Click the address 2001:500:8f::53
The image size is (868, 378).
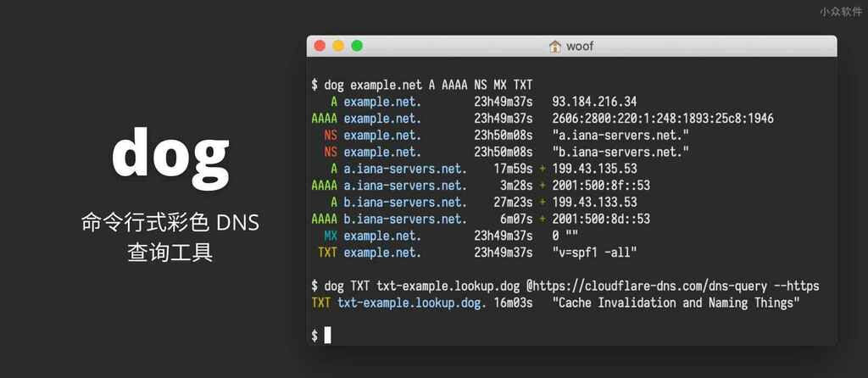(601, 186)
